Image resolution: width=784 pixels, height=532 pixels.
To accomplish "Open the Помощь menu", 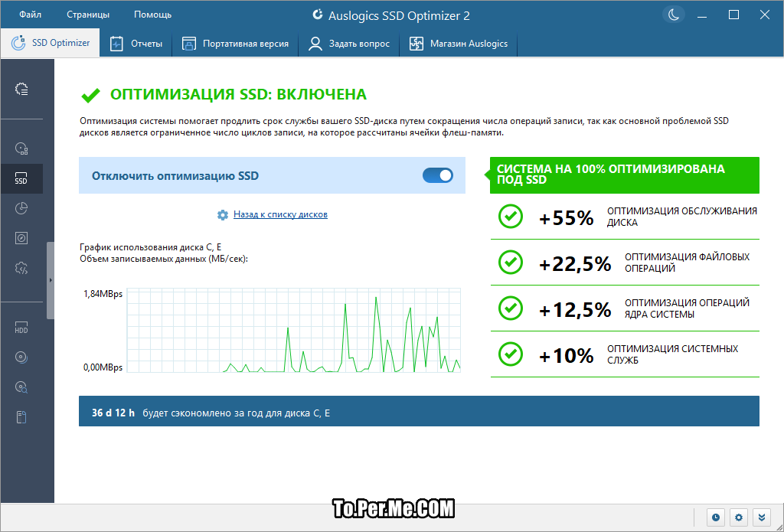I will tap(152, 15).
